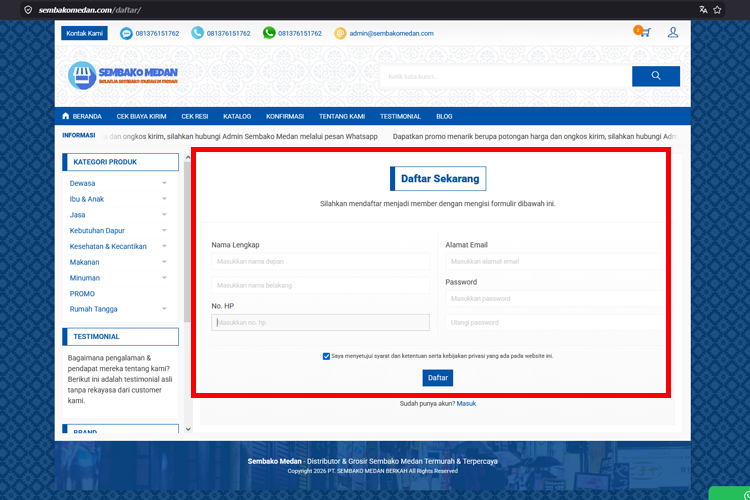Click the first name input field
Image resolution: width=750 pixels, height=500 pixels.
320,262
